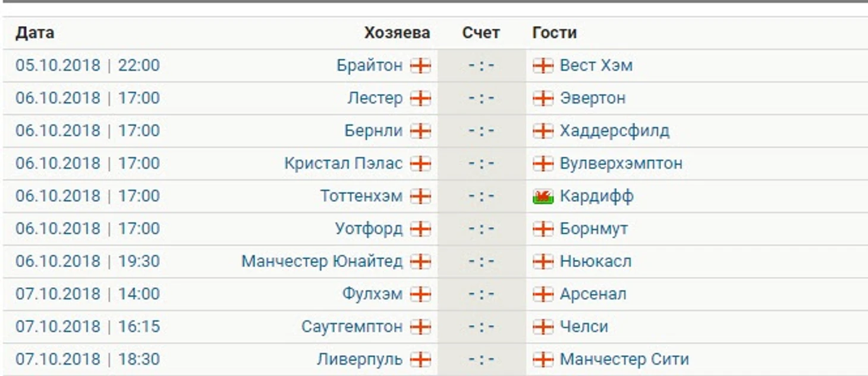
Task: Select the Челси team link
Action: pyautogui.click(x=584, y=327)
